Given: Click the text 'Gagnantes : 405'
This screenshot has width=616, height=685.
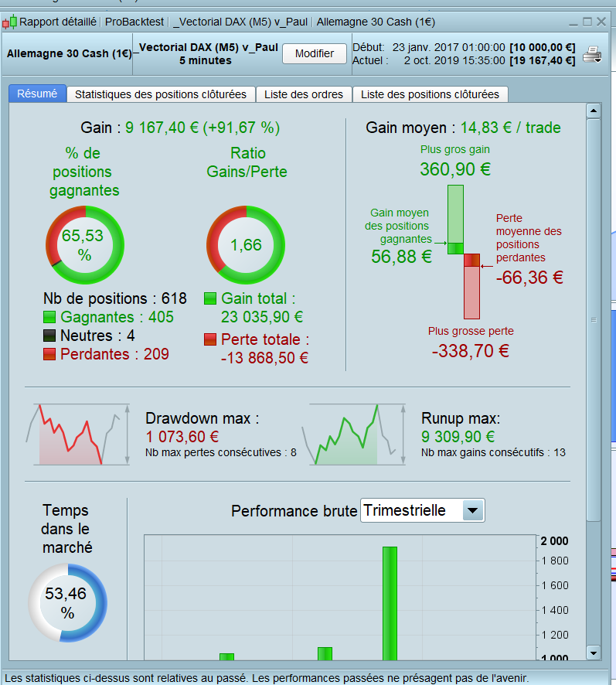Looking at the screenshot, I should click(x=117, y=317).
